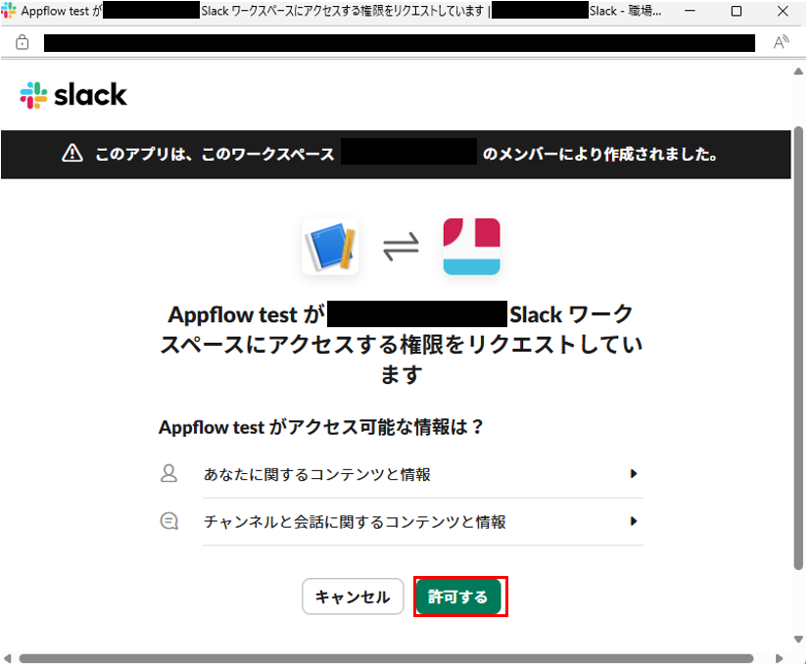Image resolution: width=812 pixels, height=670 pixels.
Task: Click the address bar URL field
Action: [400, 43]
